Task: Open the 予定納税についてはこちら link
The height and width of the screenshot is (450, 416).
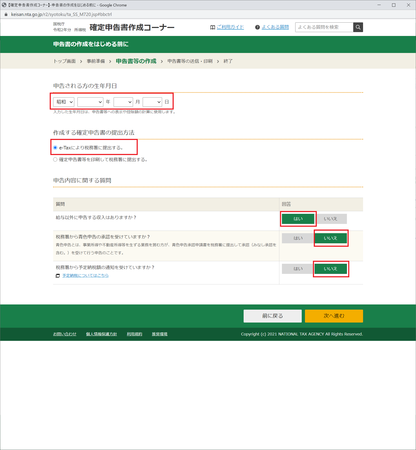Action: (x=85, y=276)
